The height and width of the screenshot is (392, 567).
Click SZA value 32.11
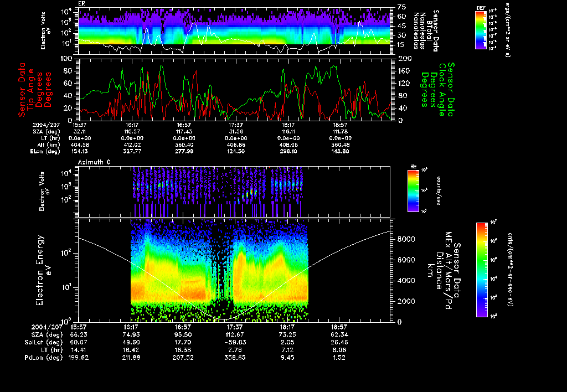tap(80, 132)
